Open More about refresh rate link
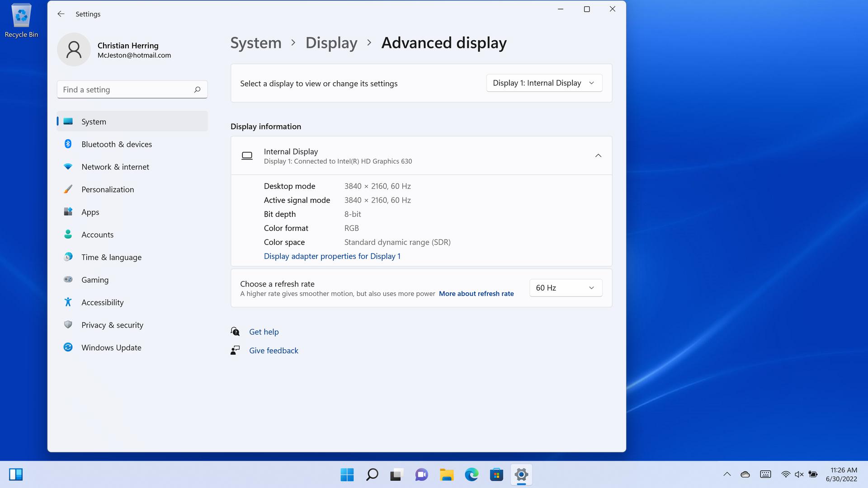Viewport: 868px width, 488px height. [x=476, y=294]
